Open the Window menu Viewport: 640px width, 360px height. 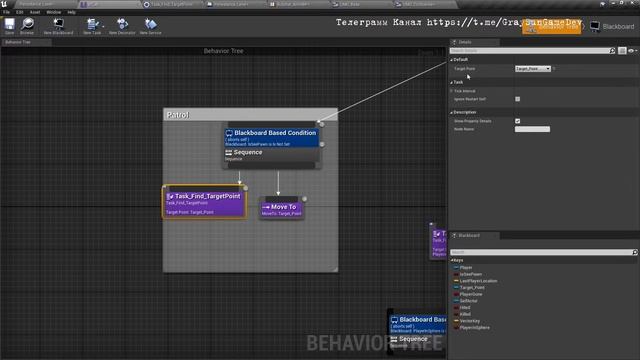pos(53,12)
